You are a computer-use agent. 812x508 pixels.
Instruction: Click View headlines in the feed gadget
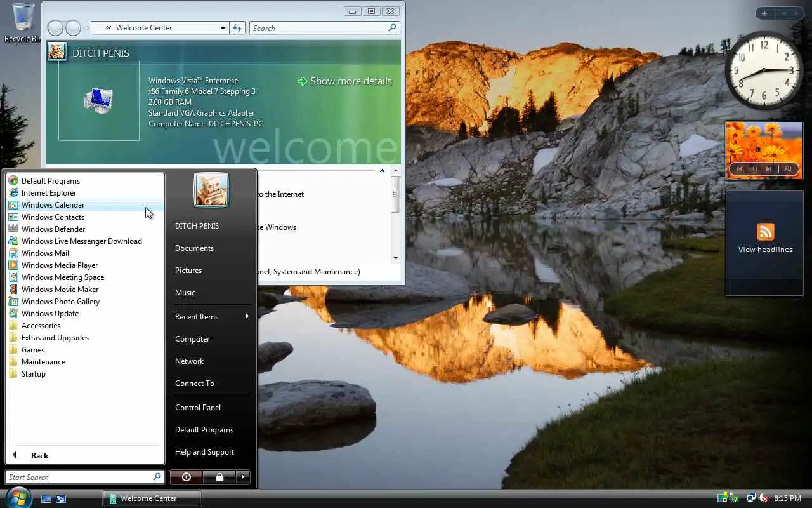[x=765, y=250]
